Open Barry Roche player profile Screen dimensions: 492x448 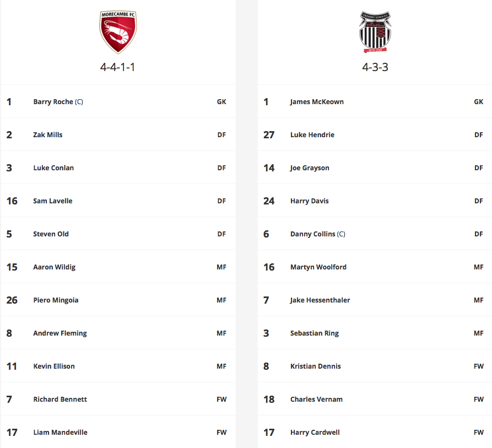(x=58, y=101)
